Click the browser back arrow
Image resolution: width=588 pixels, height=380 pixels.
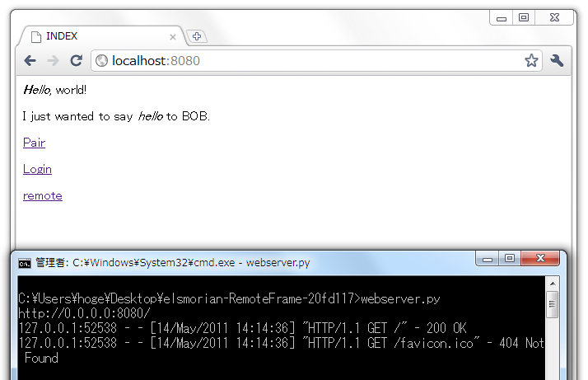coord(30,60)
